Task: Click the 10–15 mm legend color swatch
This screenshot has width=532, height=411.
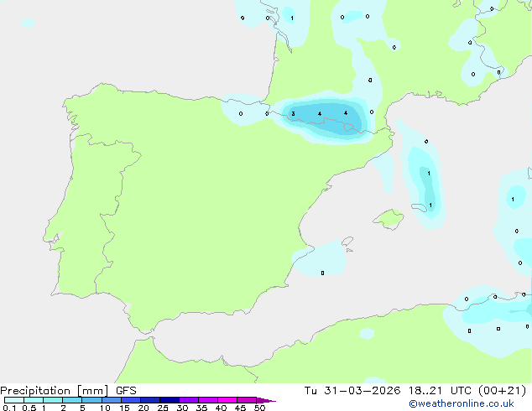Action: tap(111, 400)
